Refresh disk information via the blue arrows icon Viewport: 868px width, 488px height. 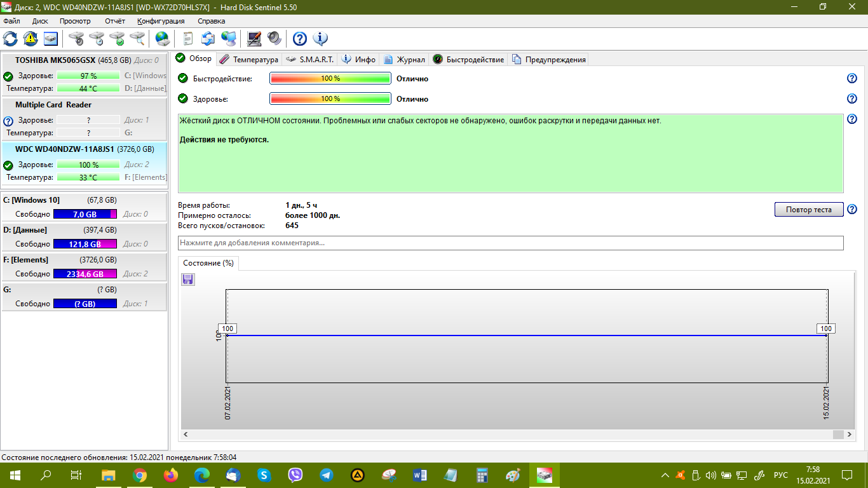tap(10, 39)
